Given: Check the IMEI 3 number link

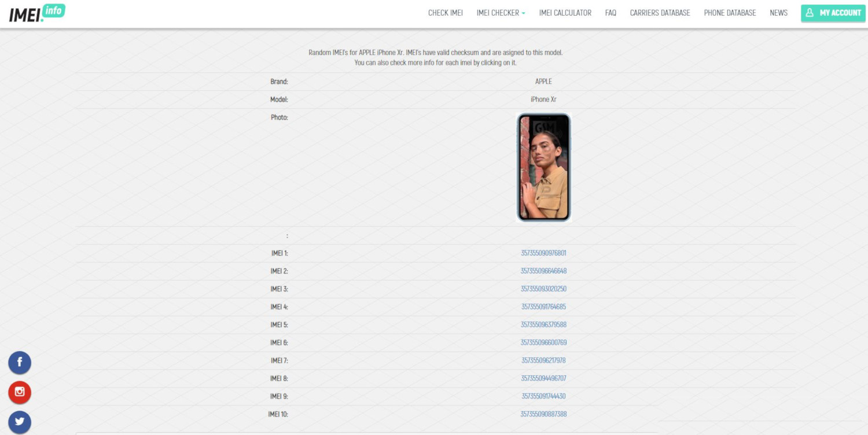Looking at the screenshot, I should [543, 289].
